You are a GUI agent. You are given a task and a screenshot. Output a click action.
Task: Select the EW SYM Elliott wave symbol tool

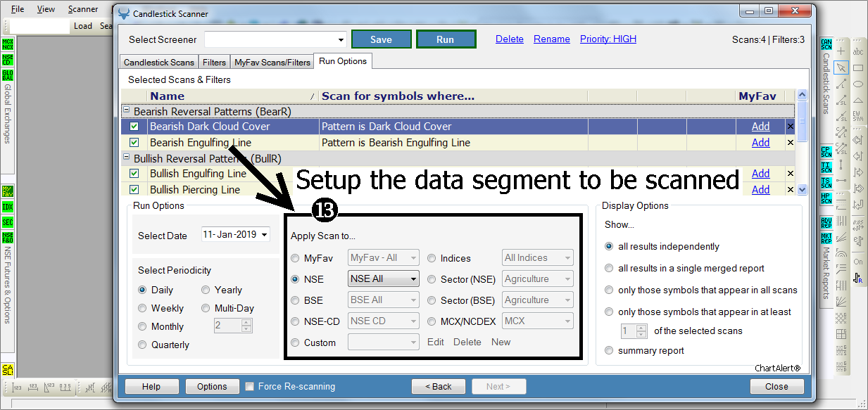point(858,115)
